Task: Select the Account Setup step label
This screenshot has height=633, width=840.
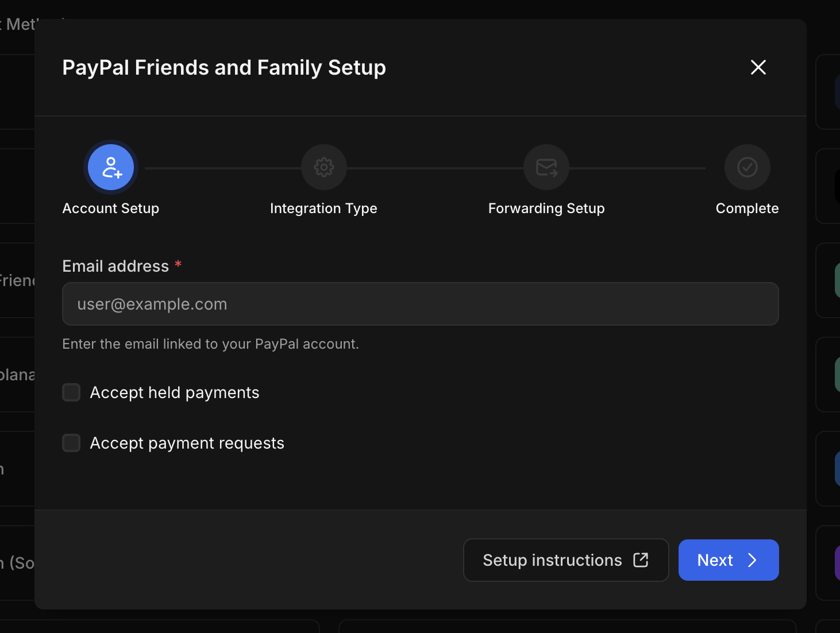Action: click(110, 208)
